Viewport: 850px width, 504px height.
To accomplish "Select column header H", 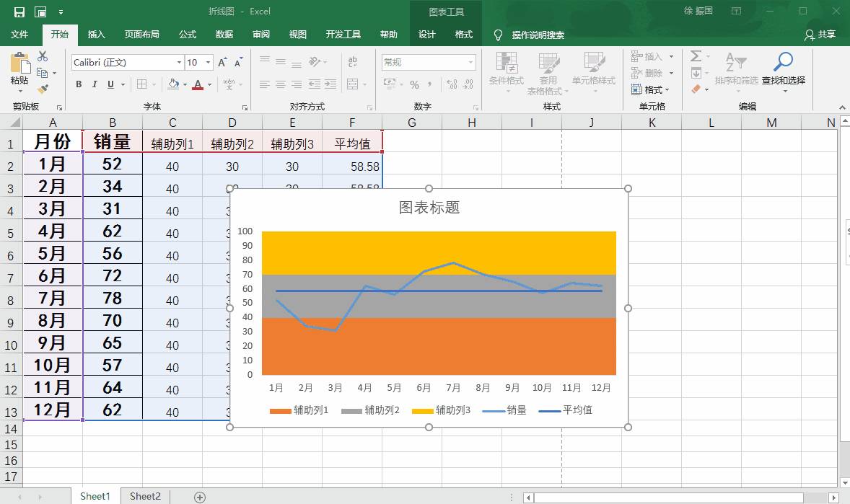I will coord(472,123).
